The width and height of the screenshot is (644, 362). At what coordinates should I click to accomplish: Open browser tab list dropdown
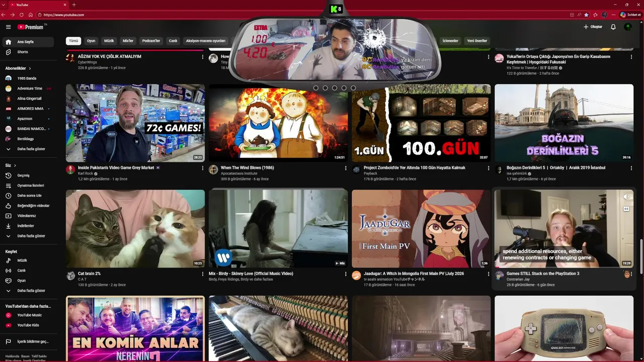(x=4, y=5)
